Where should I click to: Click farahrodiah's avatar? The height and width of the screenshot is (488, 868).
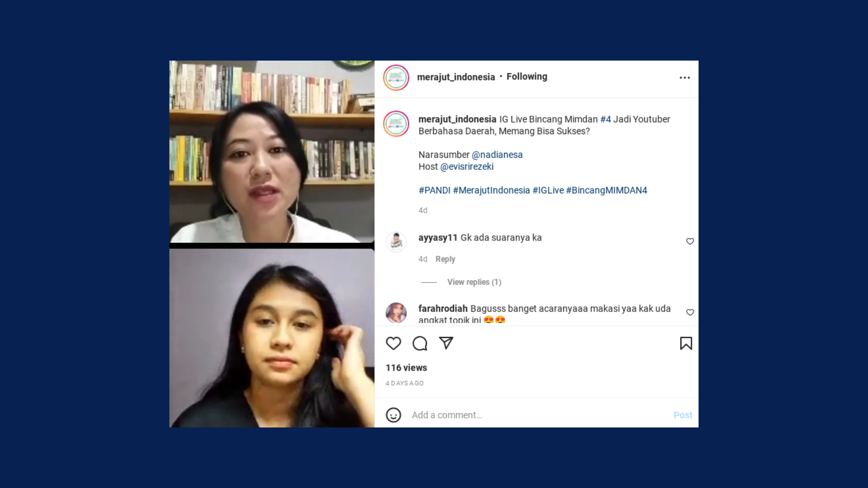[396, 313]
